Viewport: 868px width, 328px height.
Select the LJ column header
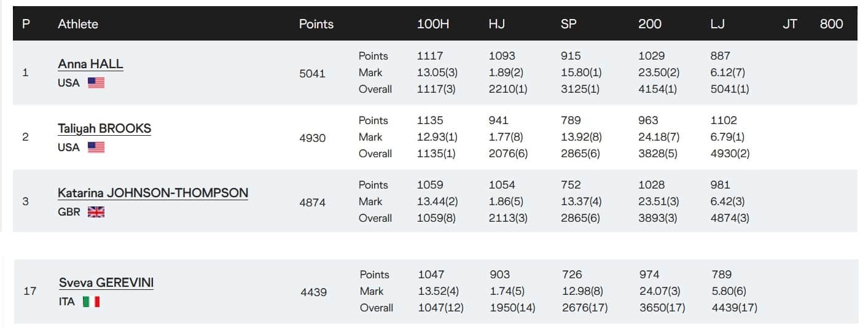click(717, 24)
